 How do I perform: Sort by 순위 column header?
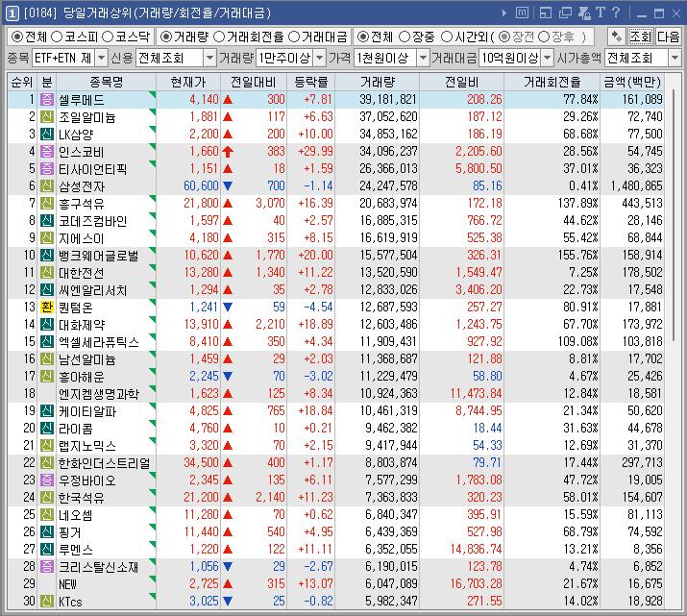click(x=22, y=82)
